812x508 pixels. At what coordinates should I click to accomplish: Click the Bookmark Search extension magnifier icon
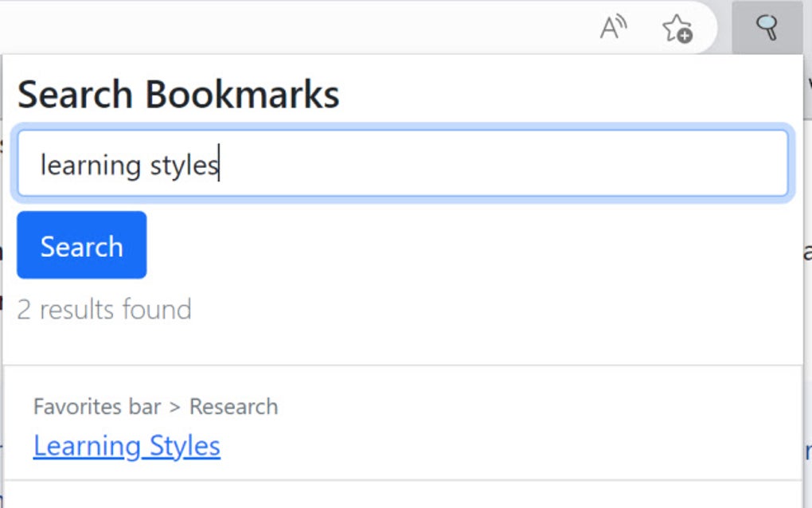coord(767,26)
